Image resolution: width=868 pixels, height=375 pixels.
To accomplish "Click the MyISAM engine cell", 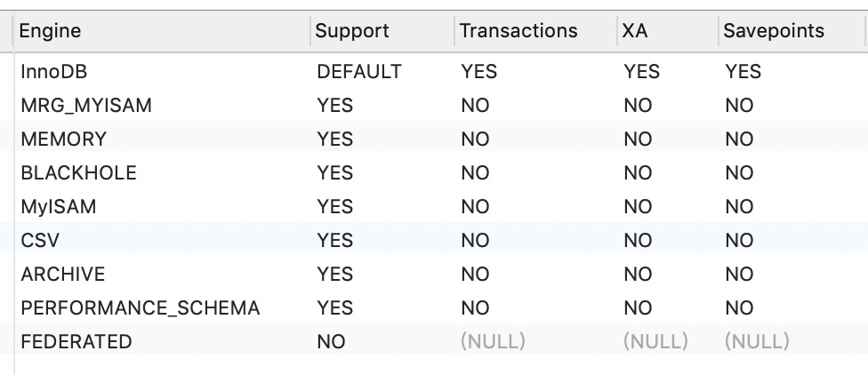I will [x=59, y=207].
